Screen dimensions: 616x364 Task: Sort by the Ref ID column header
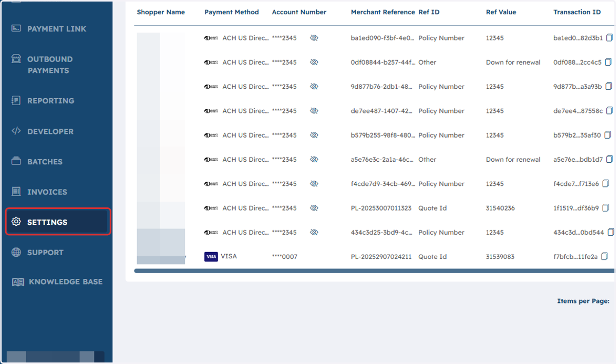coord(429,12)
